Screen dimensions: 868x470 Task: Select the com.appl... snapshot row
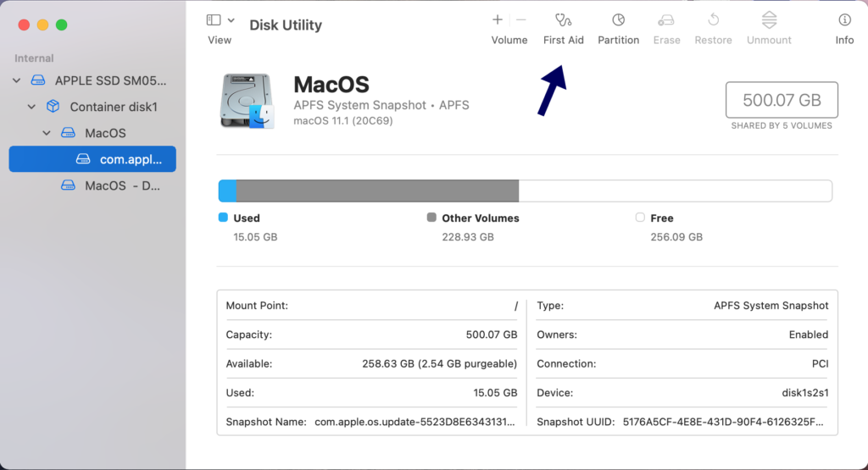click(92, 159)
